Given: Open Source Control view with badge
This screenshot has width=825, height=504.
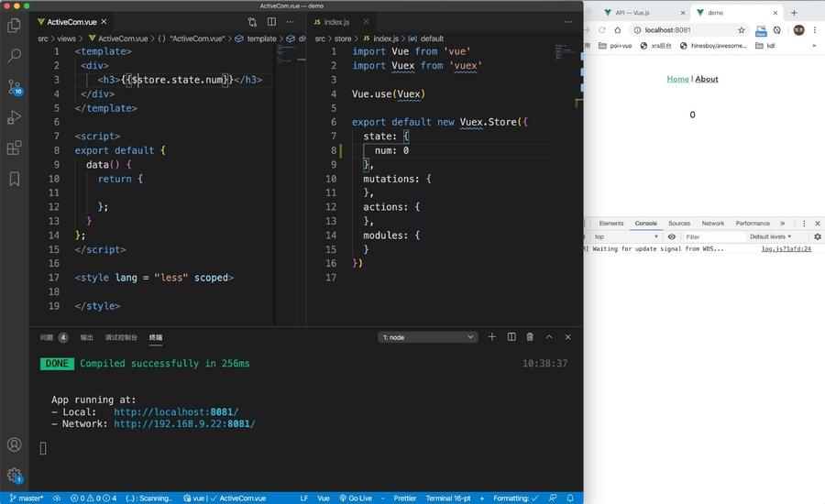Looking at the screenshot, I should 14,87.
